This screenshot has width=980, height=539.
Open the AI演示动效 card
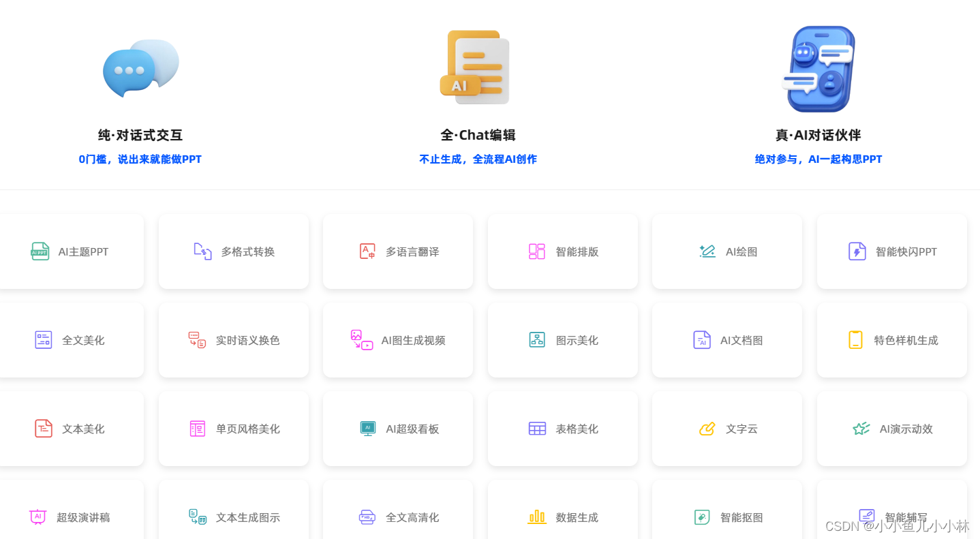pos(891,429)
